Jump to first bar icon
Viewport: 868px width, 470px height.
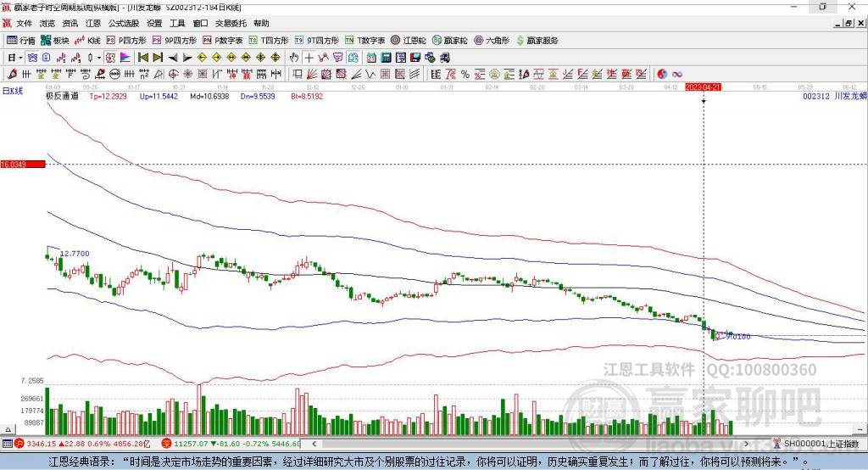tap(142, 58)
